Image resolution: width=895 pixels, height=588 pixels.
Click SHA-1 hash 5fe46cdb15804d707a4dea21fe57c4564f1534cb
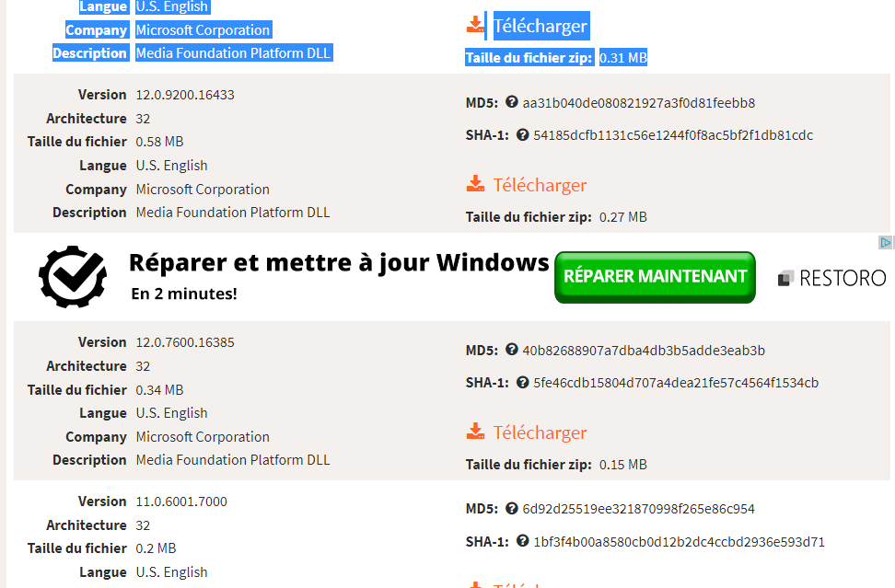click(676, 383)
